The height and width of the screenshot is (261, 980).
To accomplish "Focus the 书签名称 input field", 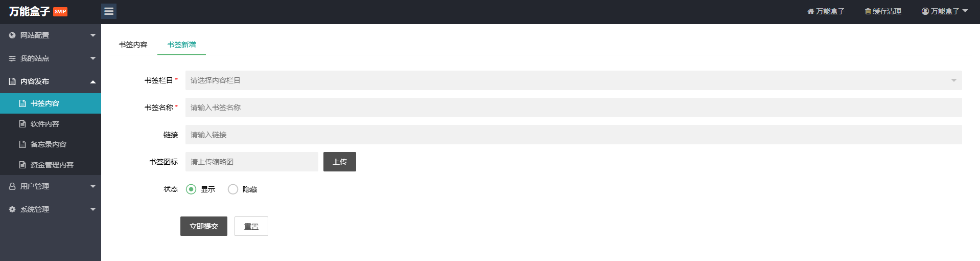I will point(573,107).
